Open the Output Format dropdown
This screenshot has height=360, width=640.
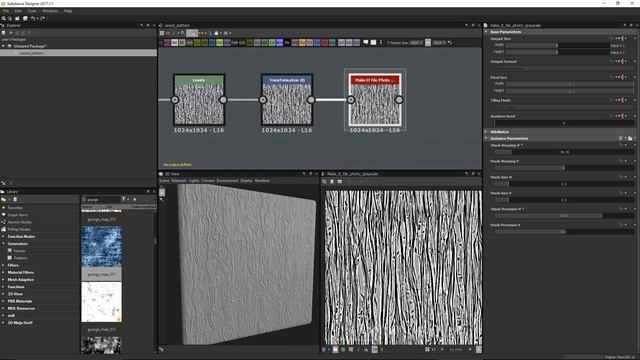point(563,68)
